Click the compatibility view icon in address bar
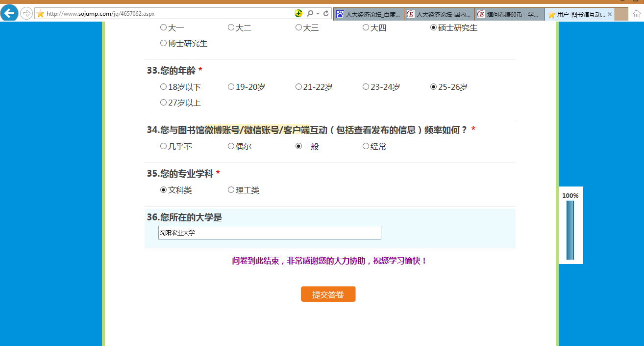644x346 pixels. [298, 13]
